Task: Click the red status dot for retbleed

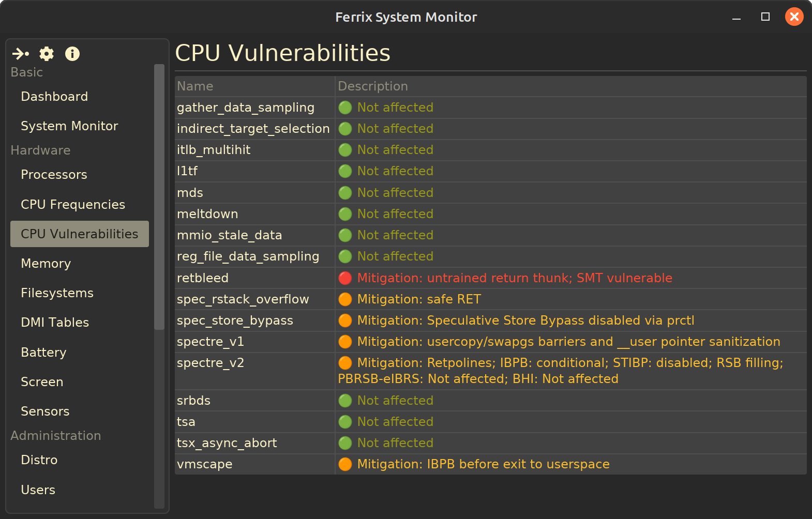Action: [345, 278]
